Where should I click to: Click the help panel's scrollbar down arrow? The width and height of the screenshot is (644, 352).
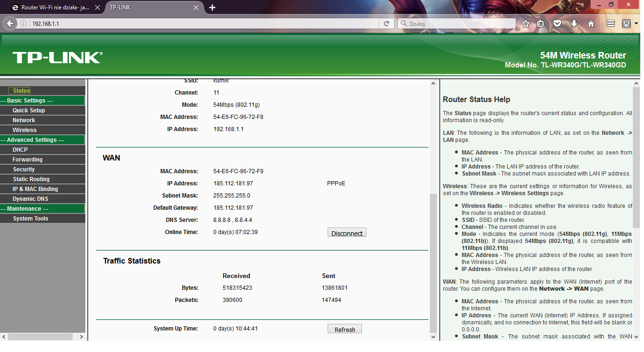636,337
